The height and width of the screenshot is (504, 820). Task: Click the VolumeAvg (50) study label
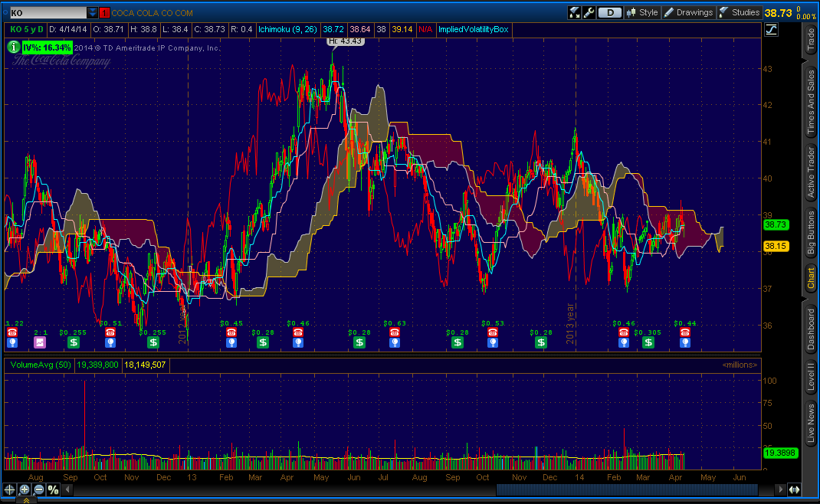click(41, 365)
